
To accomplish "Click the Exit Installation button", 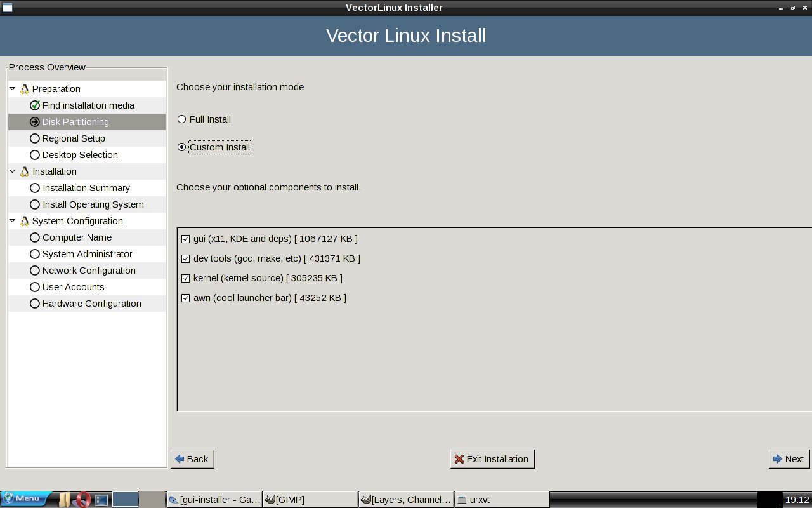I will [x=492, y=459].
